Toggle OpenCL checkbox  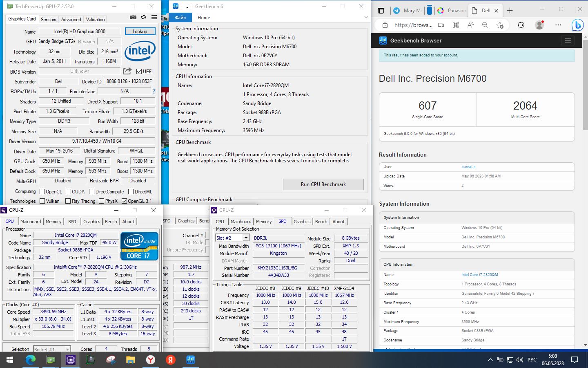tap(42, 191)
